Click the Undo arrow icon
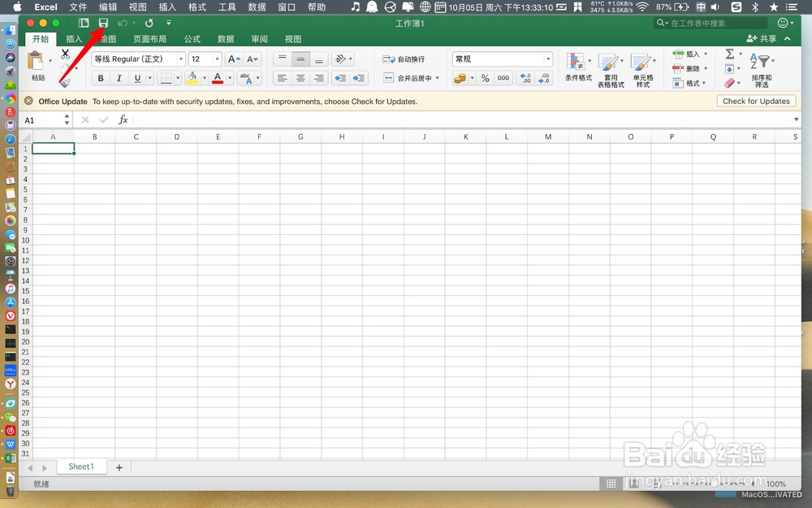 click(x=123, y=24)
